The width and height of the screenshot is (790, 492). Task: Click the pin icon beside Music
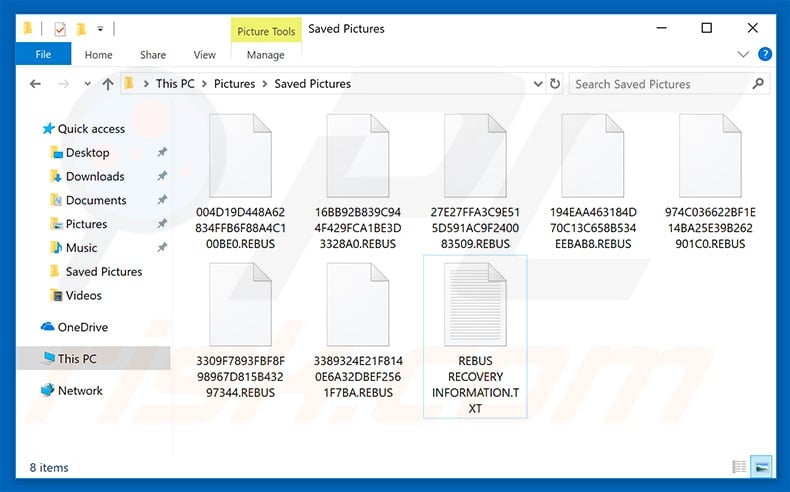(162, 247)
